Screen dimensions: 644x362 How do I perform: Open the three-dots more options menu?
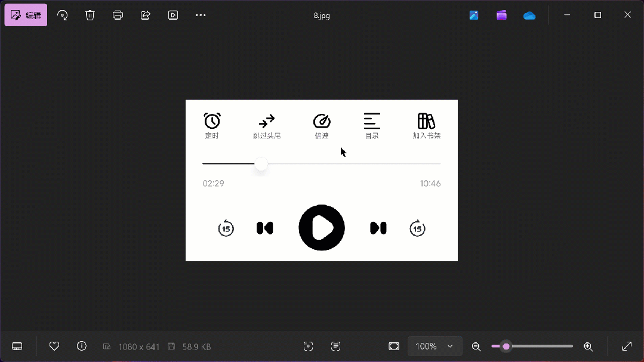201,16
